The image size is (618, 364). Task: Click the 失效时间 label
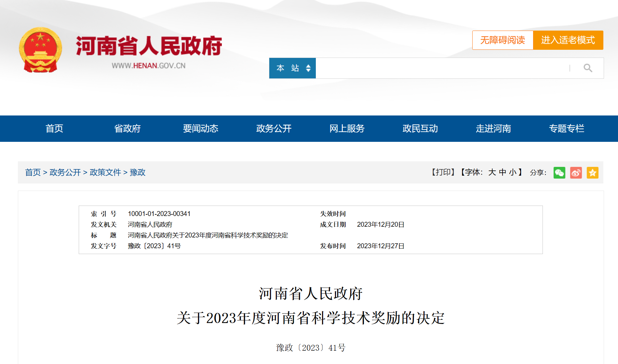[333, 214]
